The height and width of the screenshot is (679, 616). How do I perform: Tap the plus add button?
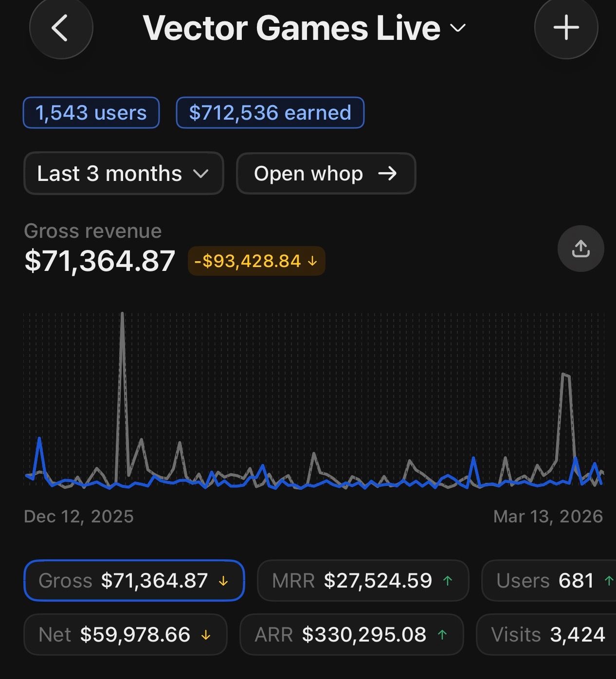click(566, 27)
